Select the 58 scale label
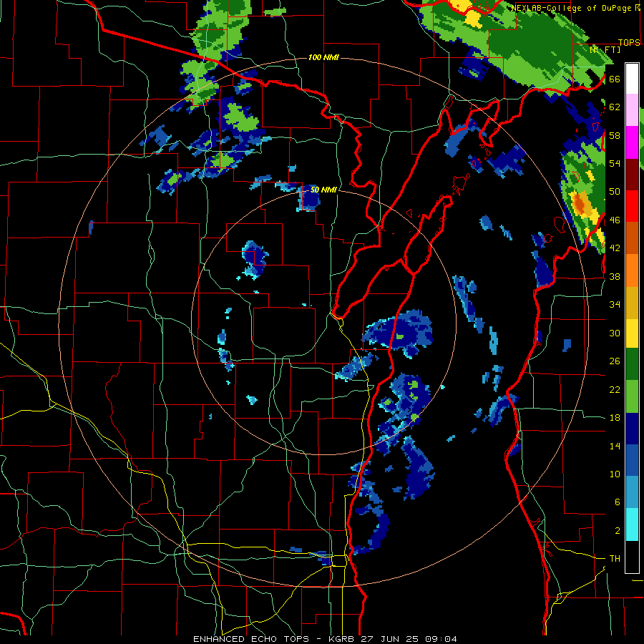644x644 pixels. point(615,135)
